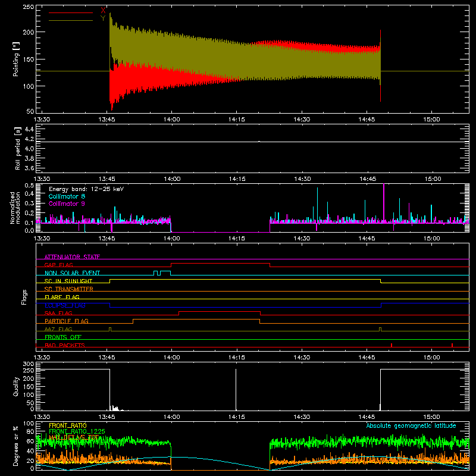Viewport: 476px width, 476px height.
Task: Click the 300 tick on Quality axis
Action: [29, 364]
